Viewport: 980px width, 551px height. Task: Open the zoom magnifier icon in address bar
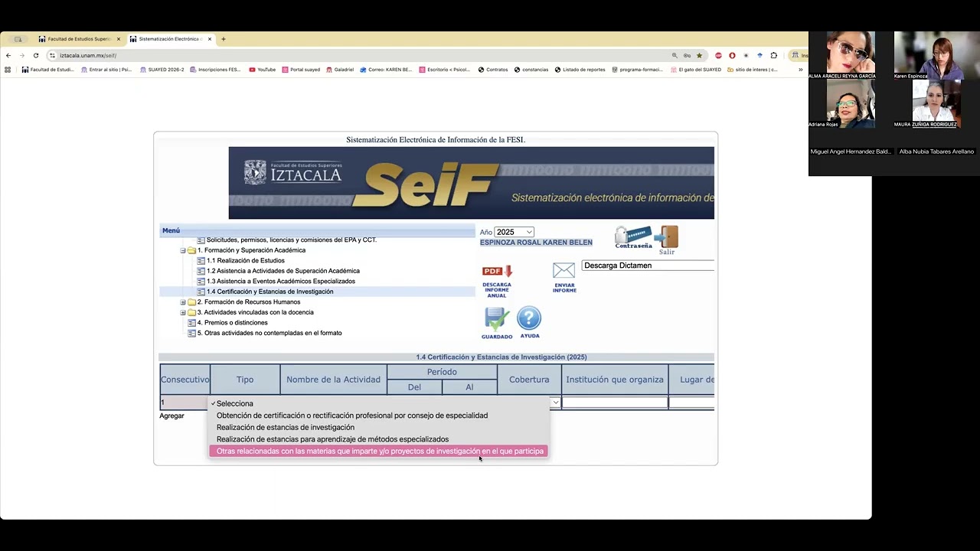(x=675, y=55)
